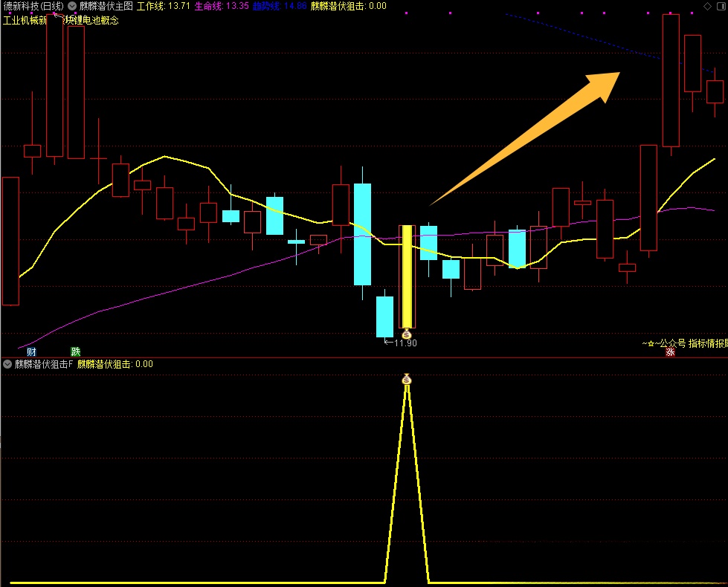Click the 11.90 low price label
728x587 pixels.
tap(402, 343)
